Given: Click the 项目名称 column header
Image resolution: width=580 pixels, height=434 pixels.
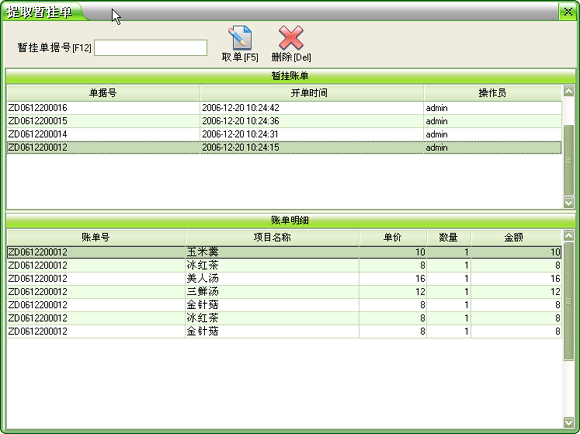Looking at the screenshot, I should point(272,238).
